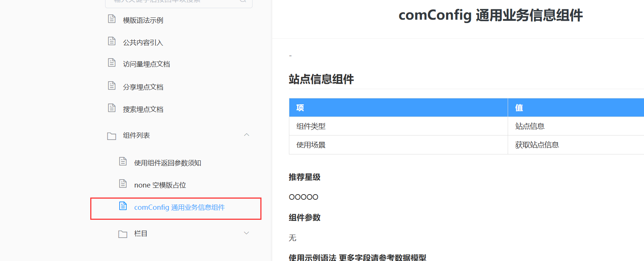Screen dimensions: 644x261
Task: Click folder icon beside 组件列表
Action: [112, 136]
